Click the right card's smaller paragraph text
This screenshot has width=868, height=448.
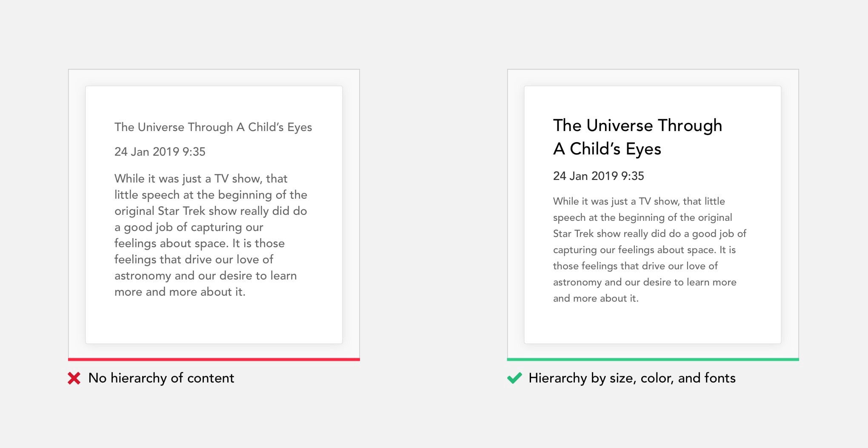[650, 250]
